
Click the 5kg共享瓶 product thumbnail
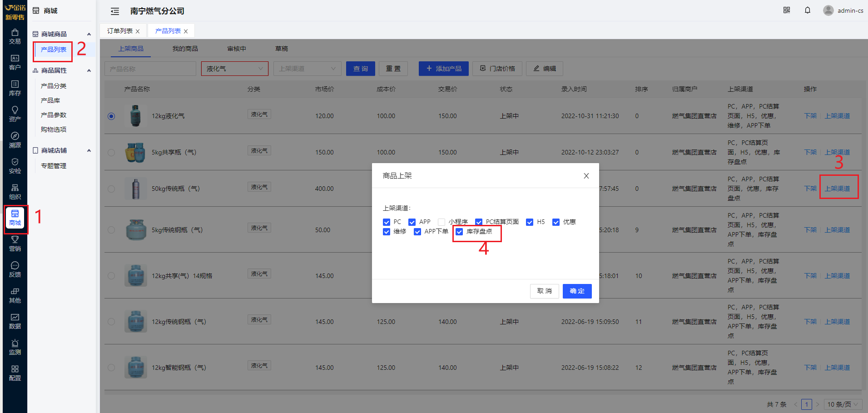135,152
